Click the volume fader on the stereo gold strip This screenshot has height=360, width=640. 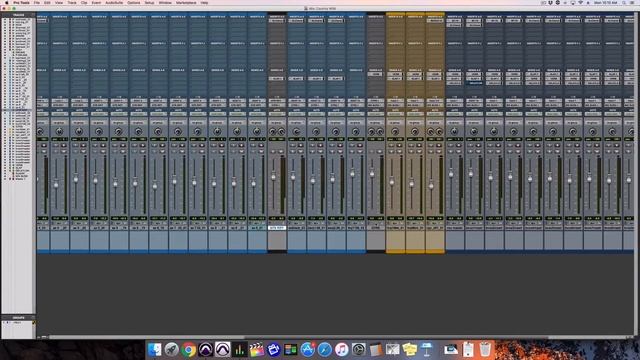click(431, 186)
